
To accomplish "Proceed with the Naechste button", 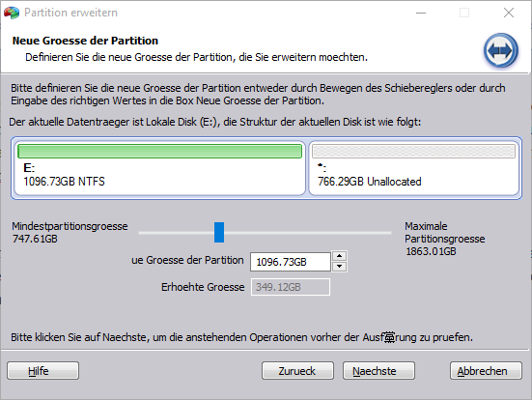I will point(378,370).
